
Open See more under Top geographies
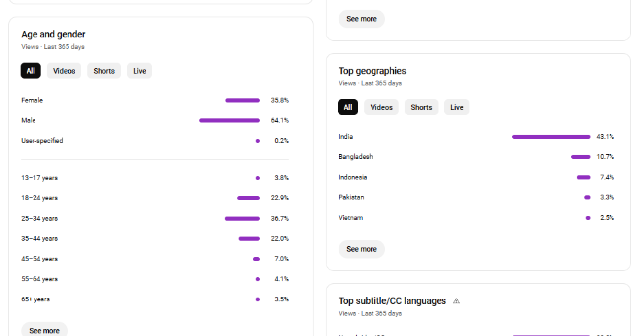pyautogui.click(x=362, y=249)
